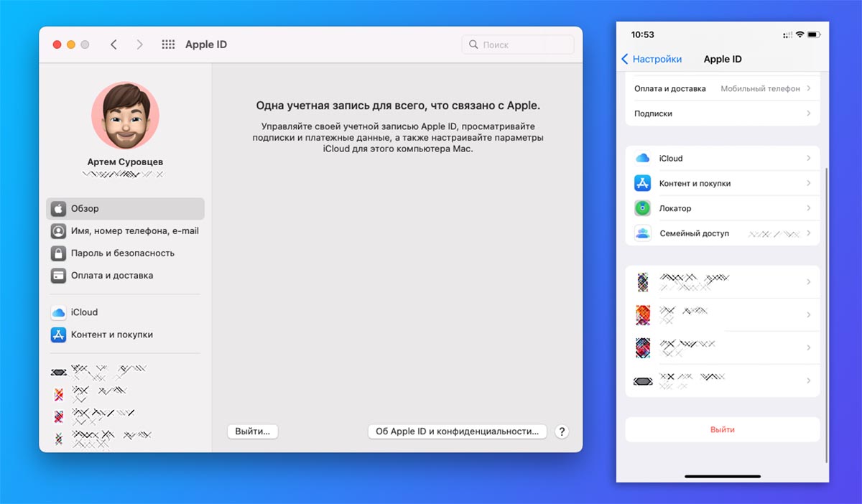862x504 pixels.
Task: Tap the Настройки back link on iPhone
Action: [x=657, y=59]
